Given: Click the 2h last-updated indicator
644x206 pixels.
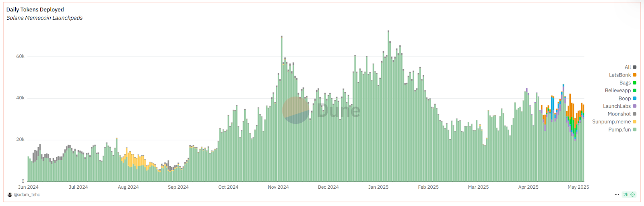Looking at the screenshot, I should tap(626, 195).
